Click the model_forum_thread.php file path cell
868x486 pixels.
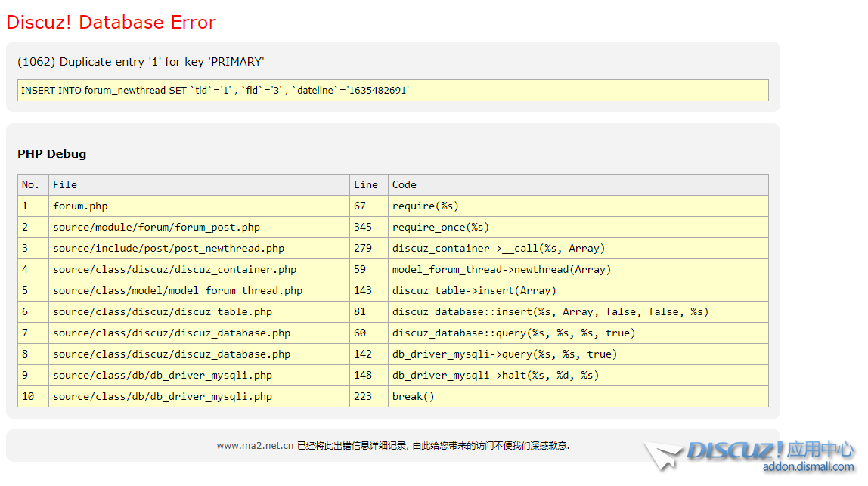[178, 291]
